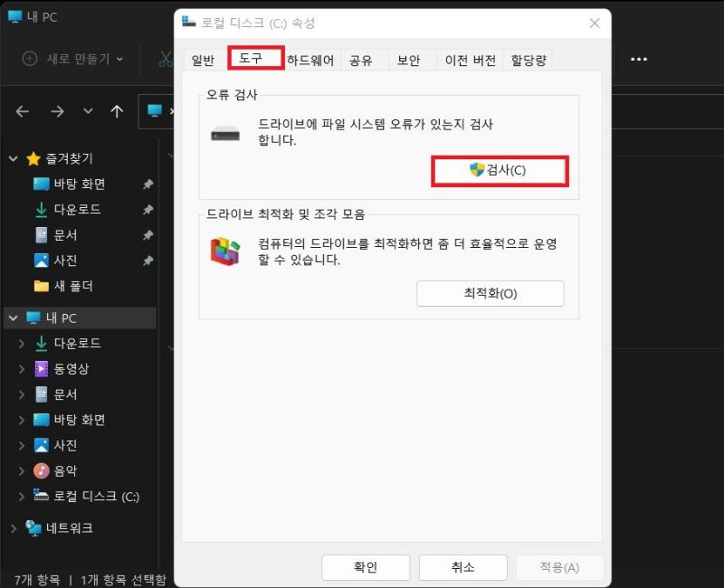Image resolution: width=724 pixels, height=588 pixels.
Task: Close the 로컬 디스크 (C:) properties dialog
Action: [x=595, y=24]
